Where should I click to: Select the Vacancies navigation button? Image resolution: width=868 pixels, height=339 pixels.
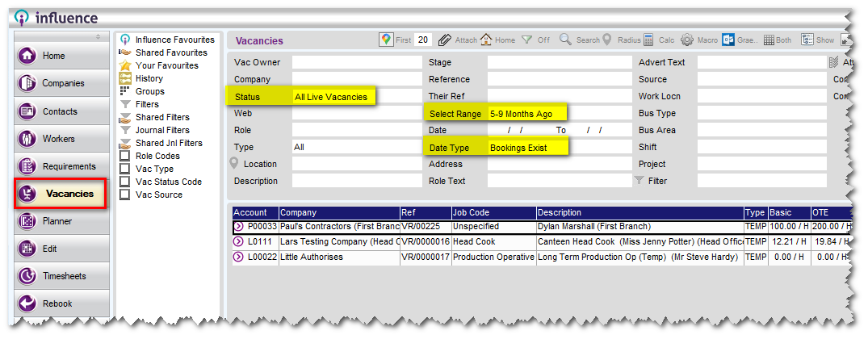(61, 194)
